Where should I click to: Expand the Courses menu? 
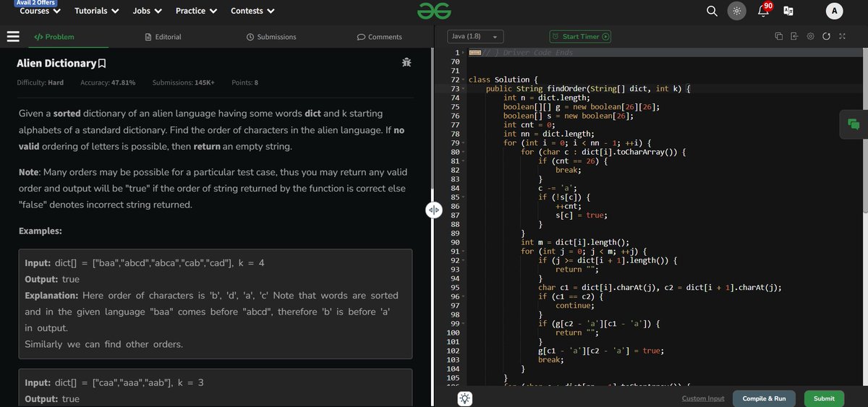click(40, 11)
